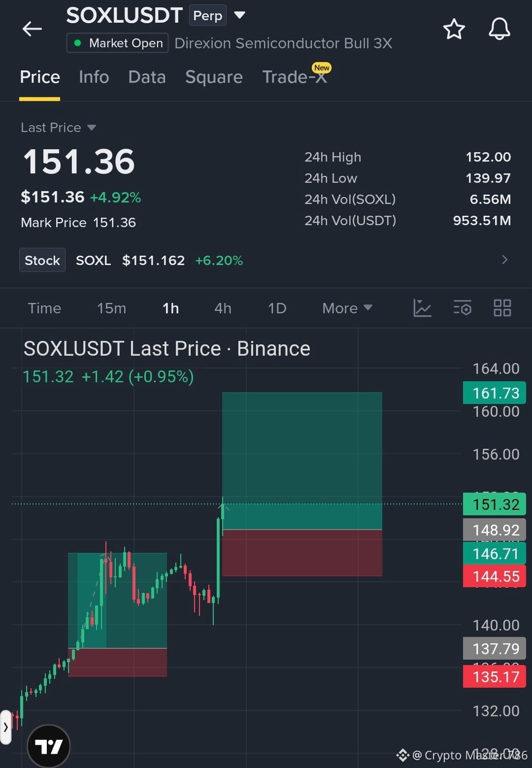Tap the Perp contract type badge
This screenshot has height=768, width=532.
point(207,15)
